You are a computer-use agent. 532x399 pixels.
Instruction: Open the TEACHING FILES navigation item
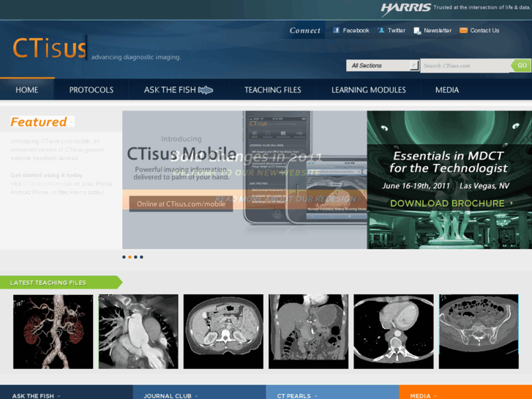coord(272,89)
